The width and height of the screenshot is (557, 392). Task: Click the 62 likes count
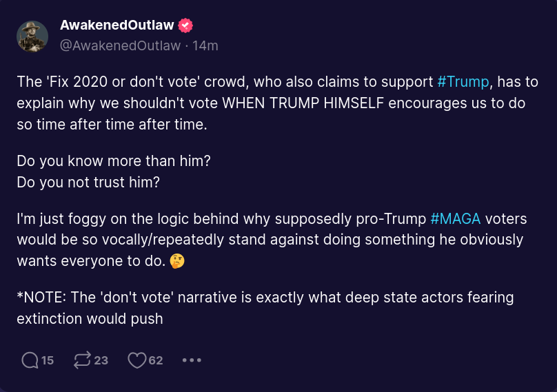156,360
